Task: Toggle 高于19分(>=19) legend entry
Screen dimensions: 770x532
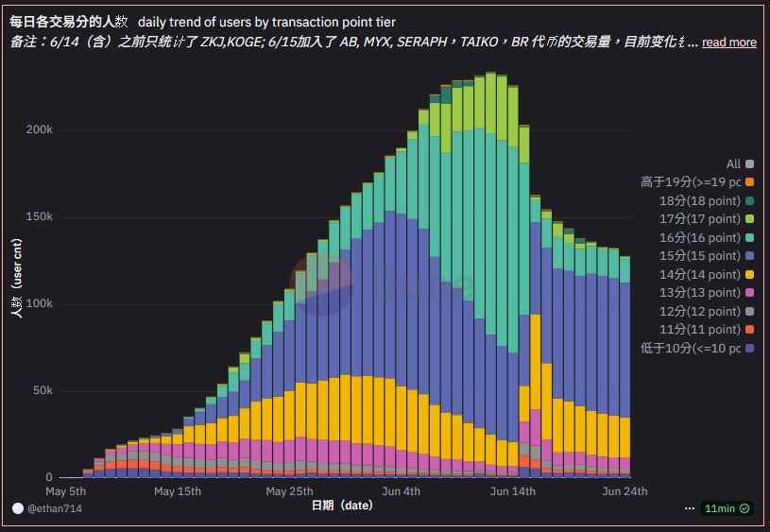Action: pyautogui.click(x=691, y=182)
